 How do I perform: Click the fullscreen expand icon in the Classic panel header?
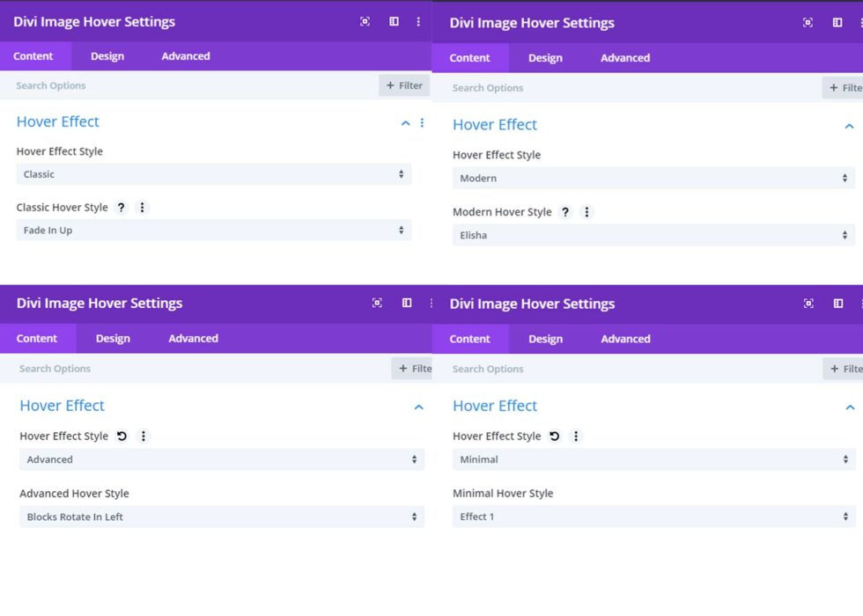tap(365, 21)
